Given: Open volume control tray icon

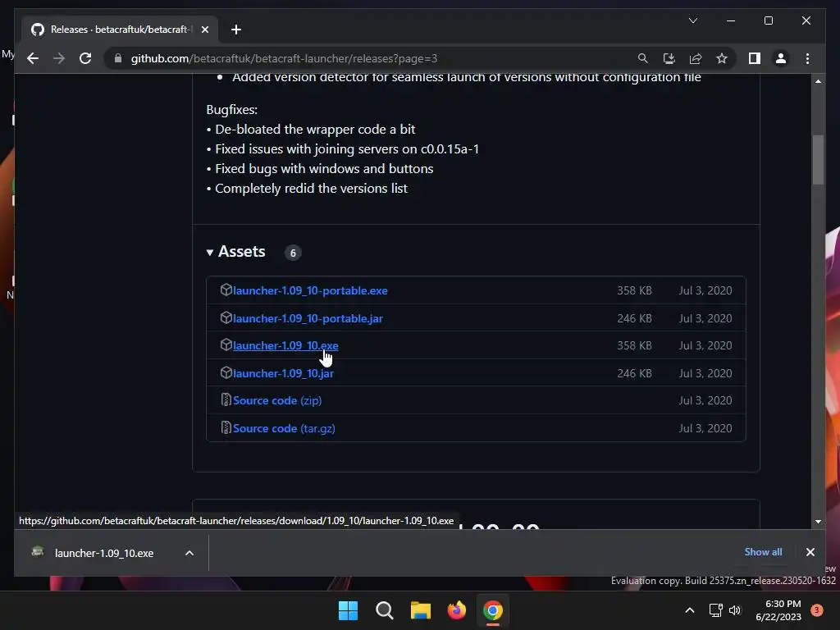Looking at the screenshot, I should [x=735, y=610].
